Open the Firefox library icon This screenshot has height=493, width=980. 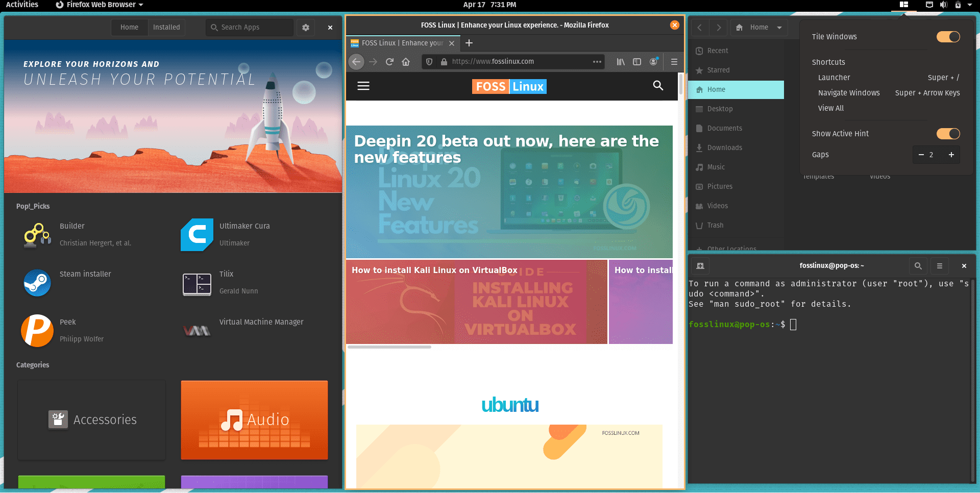(621, 62)
